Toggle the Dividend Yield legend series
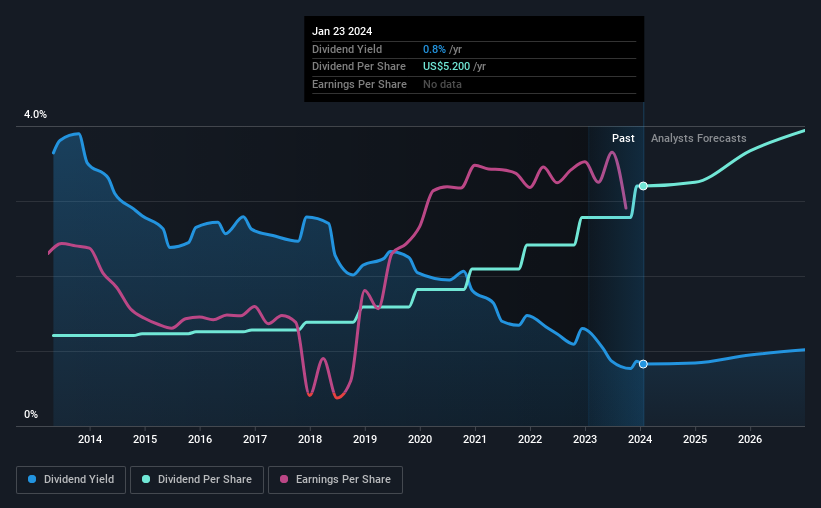The image size is (821, 508). (71, 480)
